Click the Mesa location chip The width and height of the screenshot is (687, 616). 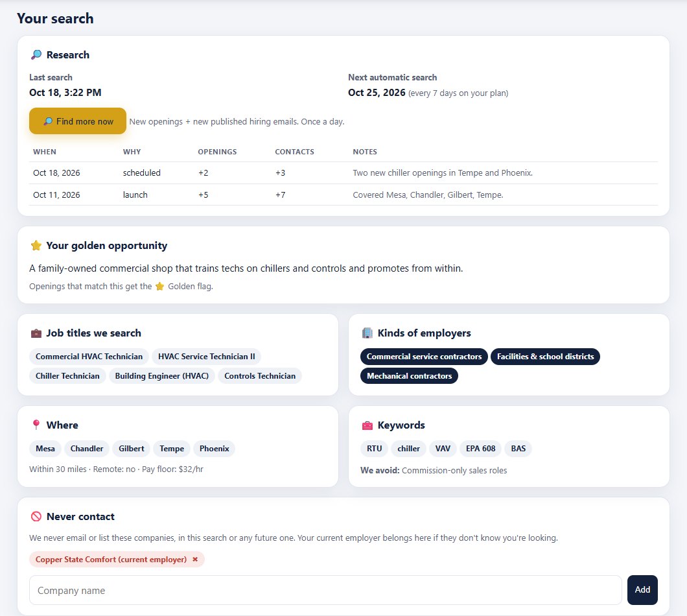coord(45,449)
